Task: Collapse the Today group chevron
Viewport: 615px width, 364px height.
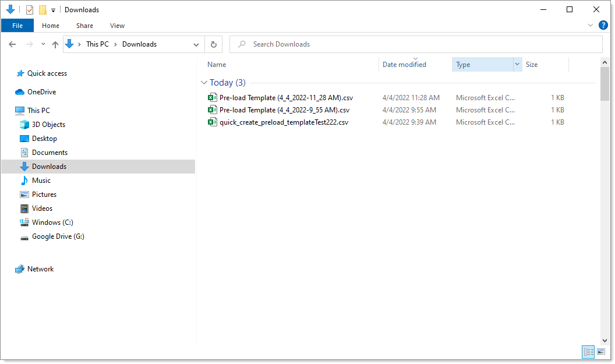Action: click(x=204, y=83)
